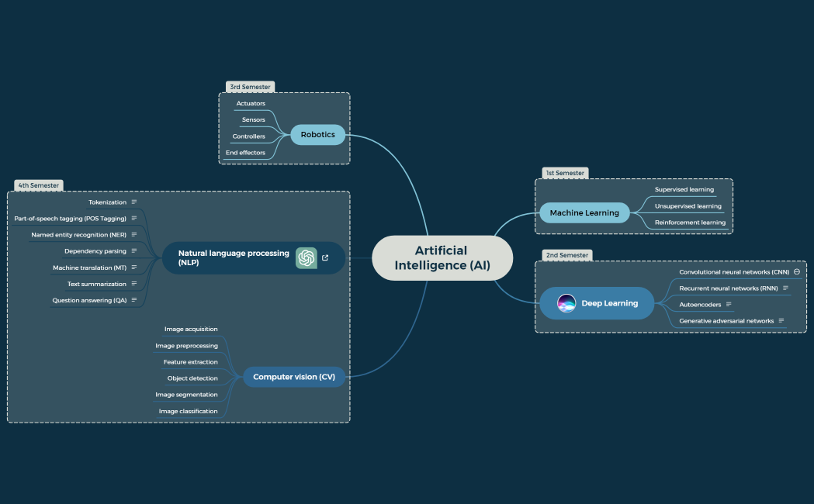Open the notes icon next to Text summarization
Screen dimensions: 814x504
click(133, 283)
